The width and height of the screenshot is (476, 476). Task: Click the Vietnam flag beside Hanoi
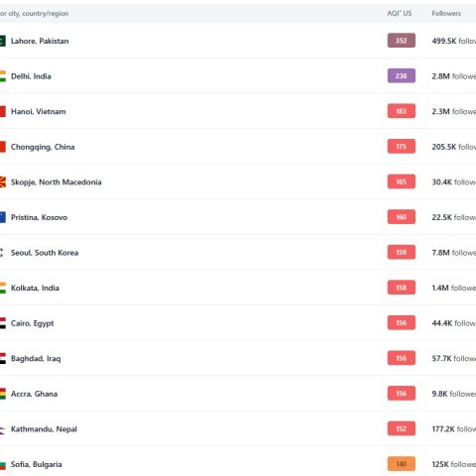(x=3, y=111)
